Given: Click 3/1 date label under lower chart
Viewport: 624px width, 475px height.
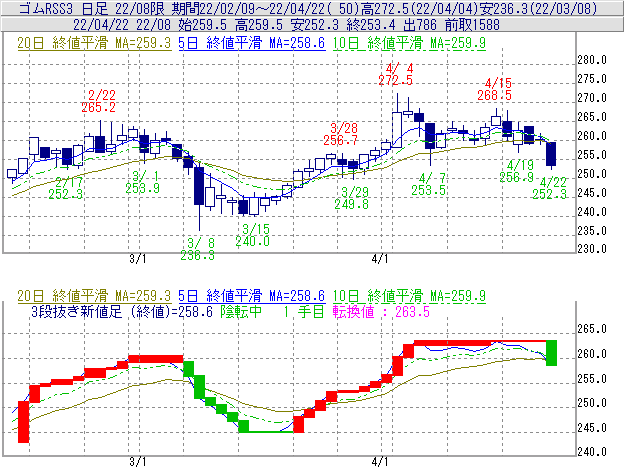Looking at the screenshot, I should point(138,462).
